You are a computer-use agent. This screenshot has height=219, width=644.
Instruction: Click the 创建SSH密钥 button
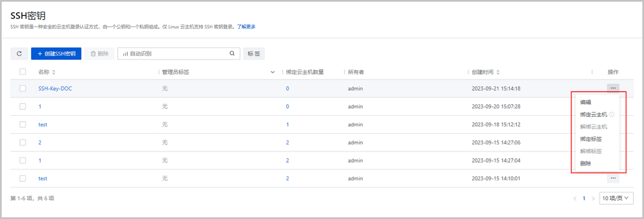click(56, 54)
